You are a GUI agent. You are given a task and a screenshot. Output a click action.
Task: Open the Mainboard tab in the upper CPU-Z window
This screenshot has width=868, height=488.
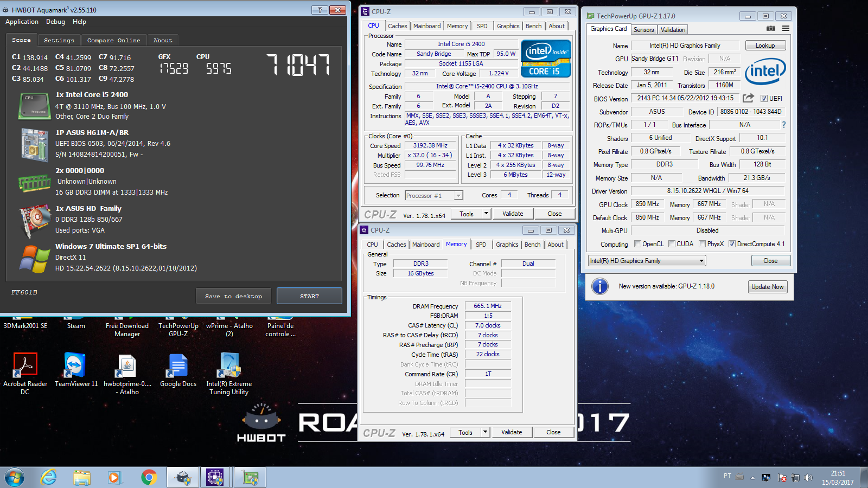(427, 26)
